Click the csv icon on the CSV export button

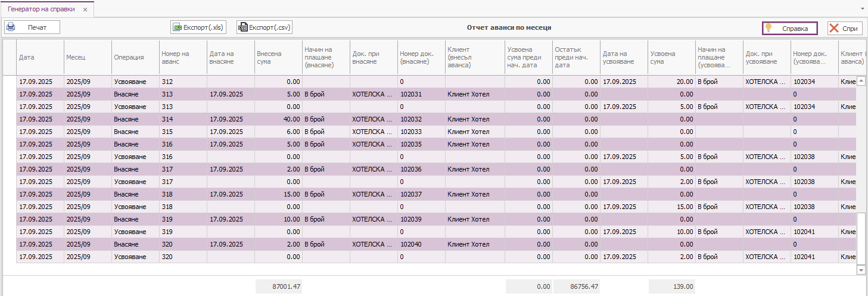click(242, 27)
